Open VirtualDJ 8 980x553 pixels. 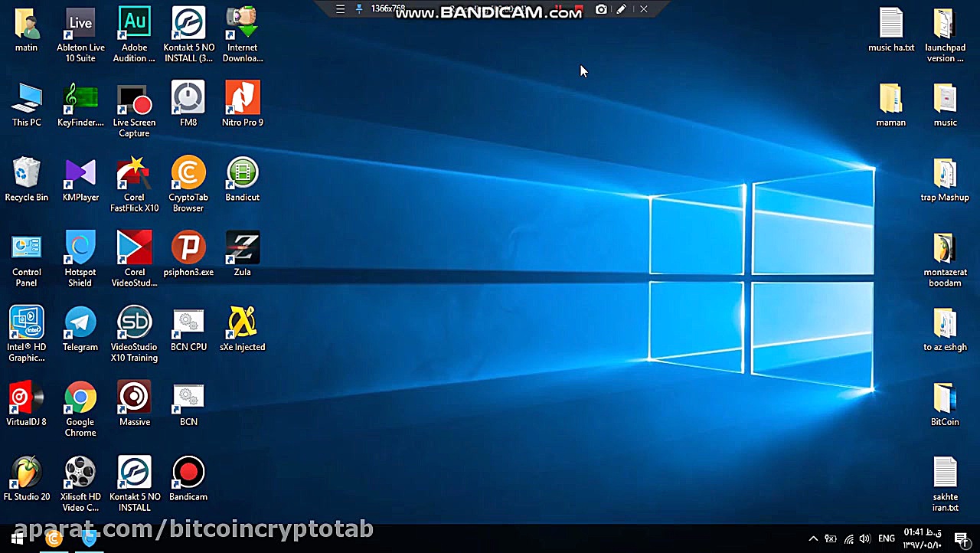coord(26,398)
